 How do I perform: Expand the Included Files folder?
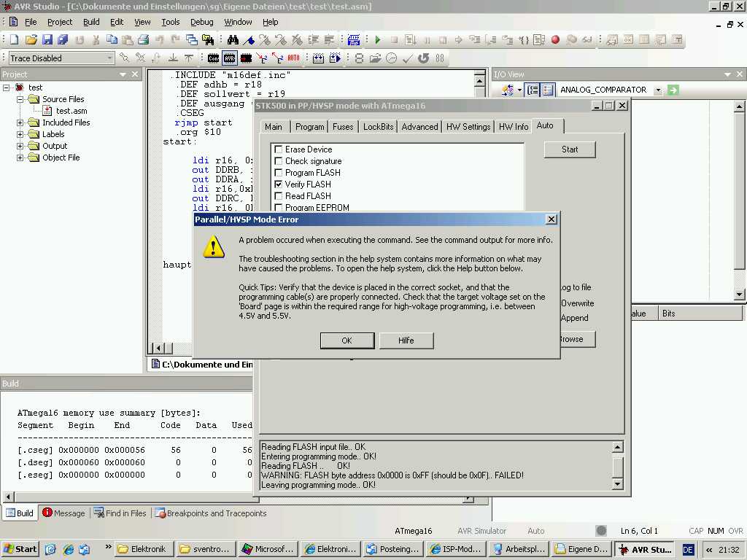20,122
